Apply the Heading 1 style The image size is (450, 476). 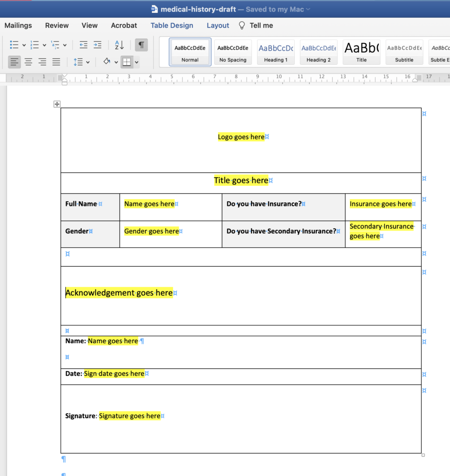point(276,52)
